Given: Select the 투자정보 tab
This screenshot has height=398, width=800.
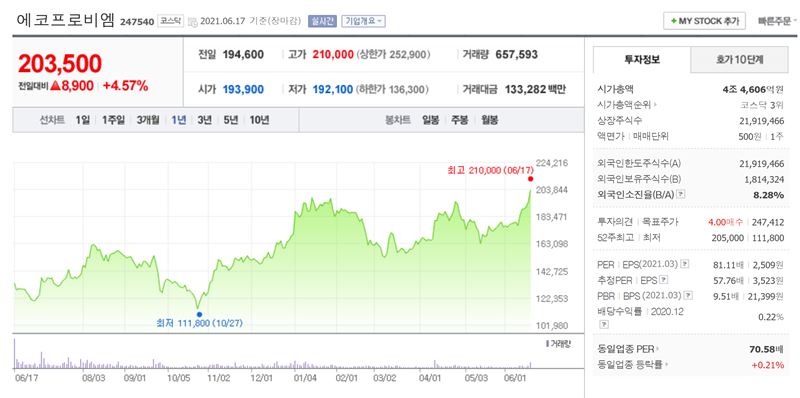Looking at the screenshot, I should [x=642, y=59].
